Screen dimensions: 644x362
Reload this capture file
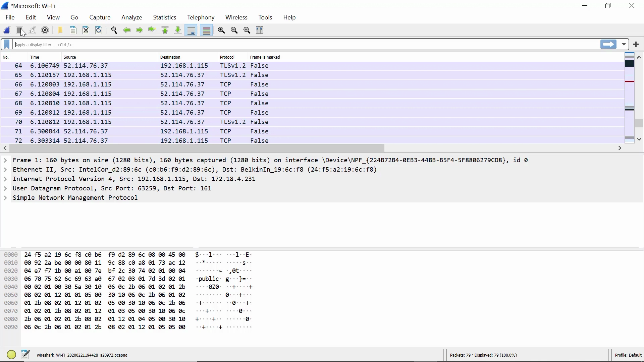tap(99, 30)
